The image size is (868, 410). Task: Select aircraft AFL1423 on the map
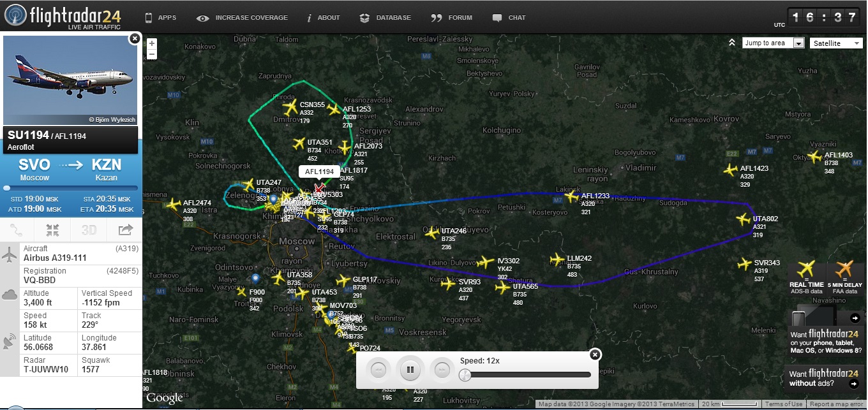pyautogui.click(x=731, y=170)
